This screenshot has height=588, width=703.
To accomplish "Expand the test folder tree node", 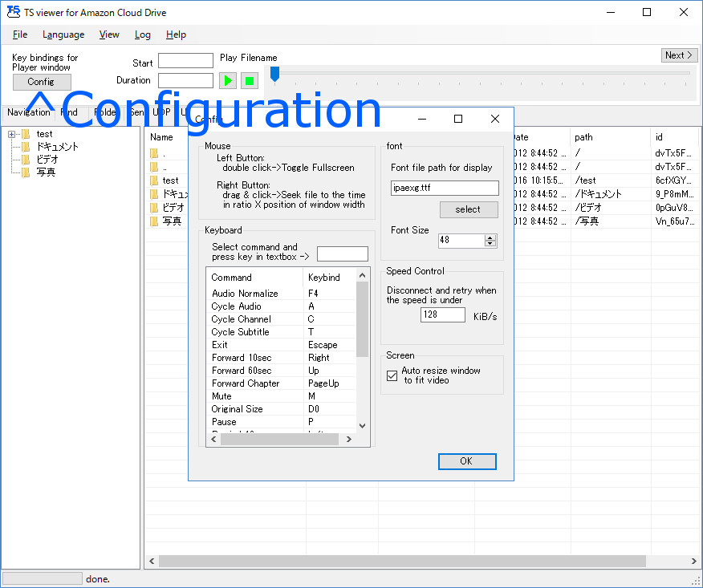I will click(12, 134).
